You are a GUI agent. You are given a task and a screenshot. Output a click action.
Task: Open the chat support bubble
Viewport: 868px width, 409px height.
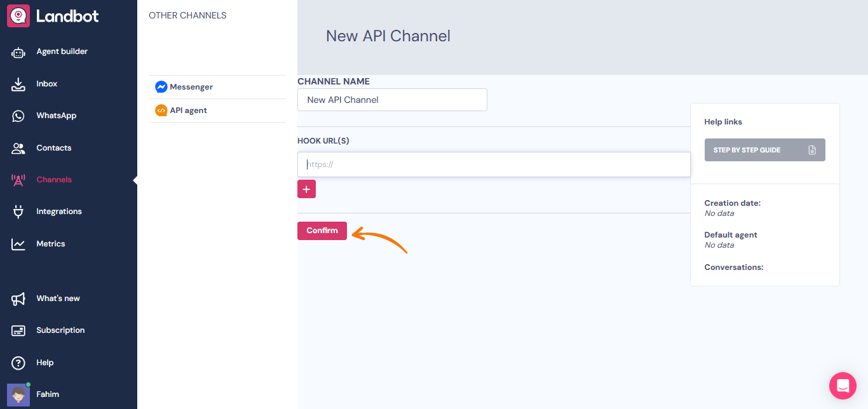click(843, 386)
